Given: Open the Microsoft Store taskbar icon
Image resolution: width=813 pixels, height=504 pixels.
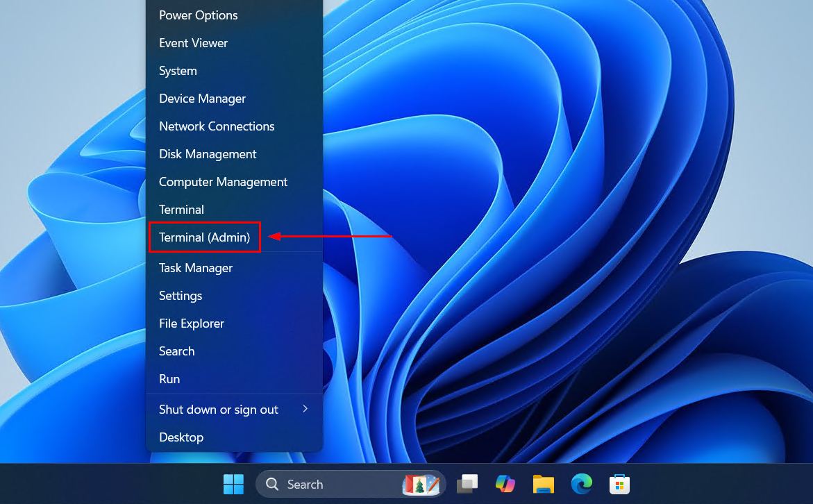Looking at the screenshot, I should [x=619, y=484].
